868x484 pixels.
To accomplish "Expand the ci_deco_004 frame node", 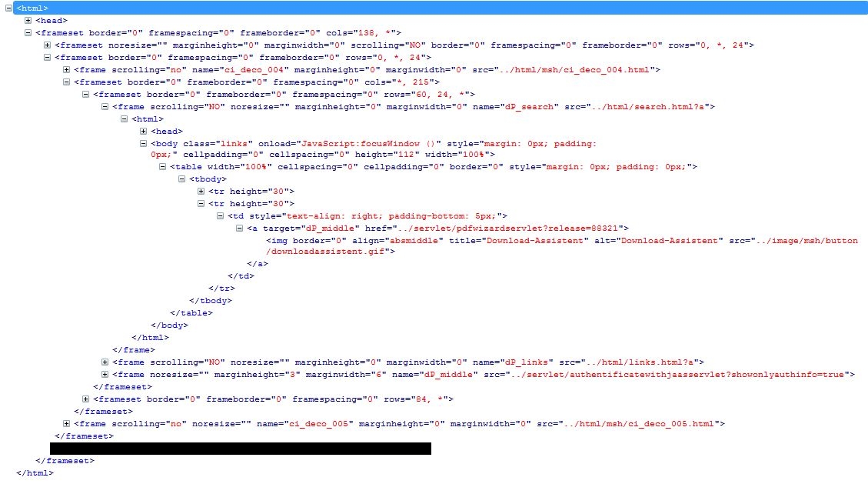I will pos(67,69).
